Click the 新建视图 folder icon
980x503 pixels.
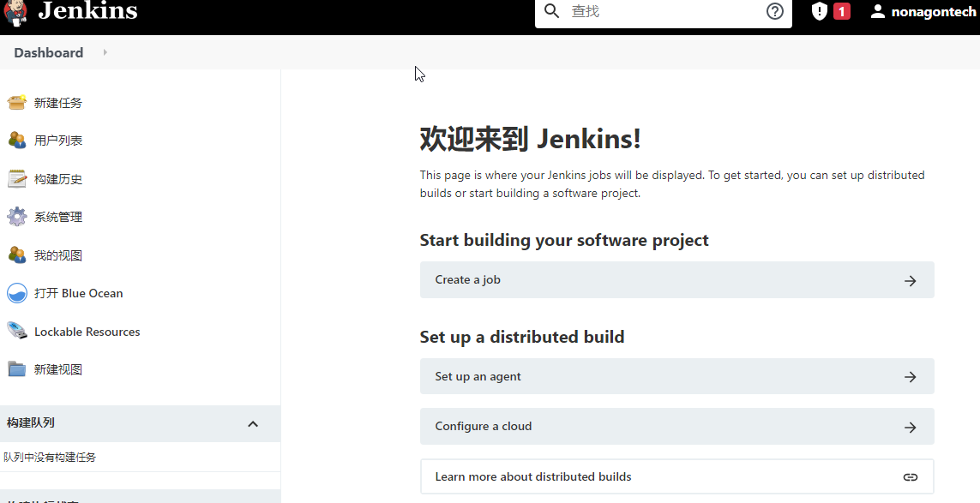pyautogui.click(x=16, y=369)
